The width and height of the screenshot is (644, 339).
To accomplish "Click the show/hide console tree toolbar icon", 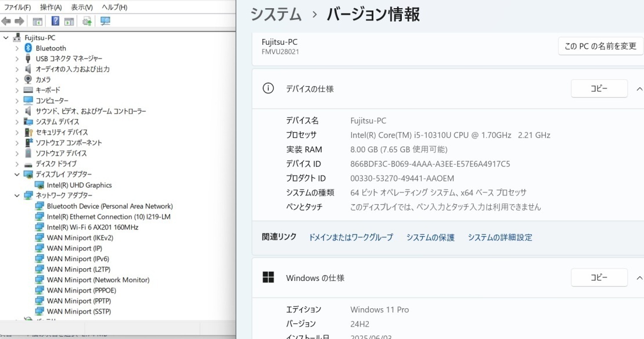I will click(x=38, y=22).
